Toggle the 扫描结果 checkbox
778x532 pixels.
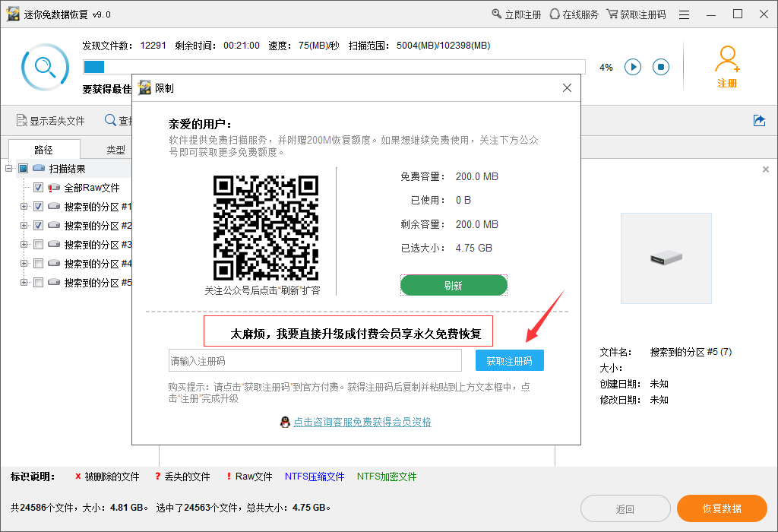pos(24,168)
